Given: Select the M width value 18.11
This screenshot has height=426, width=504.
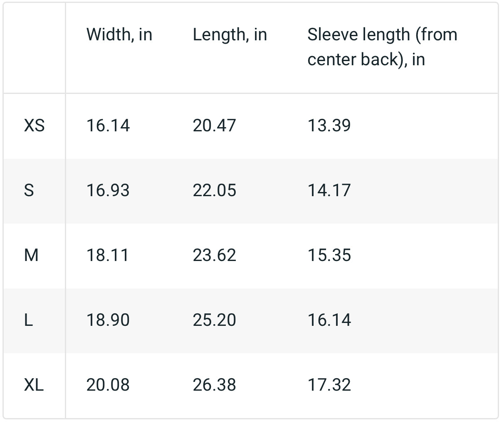Looking at the screenshot, I should (x=108, y=255).
